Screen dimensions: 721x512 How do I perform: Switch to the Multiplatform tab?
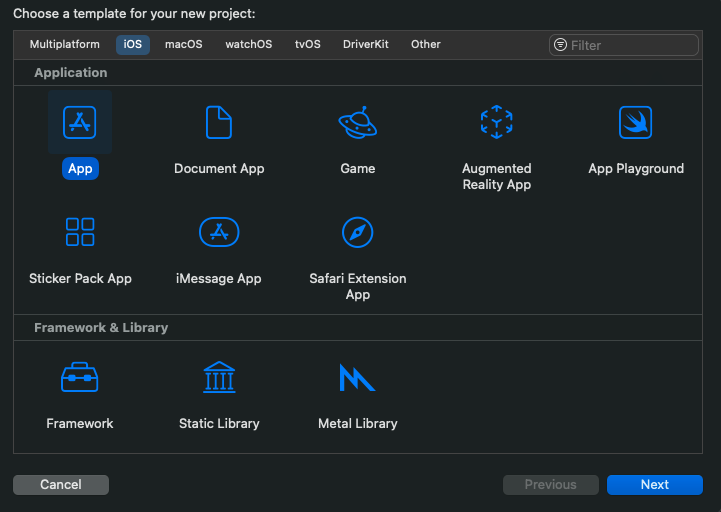[64, 44]
